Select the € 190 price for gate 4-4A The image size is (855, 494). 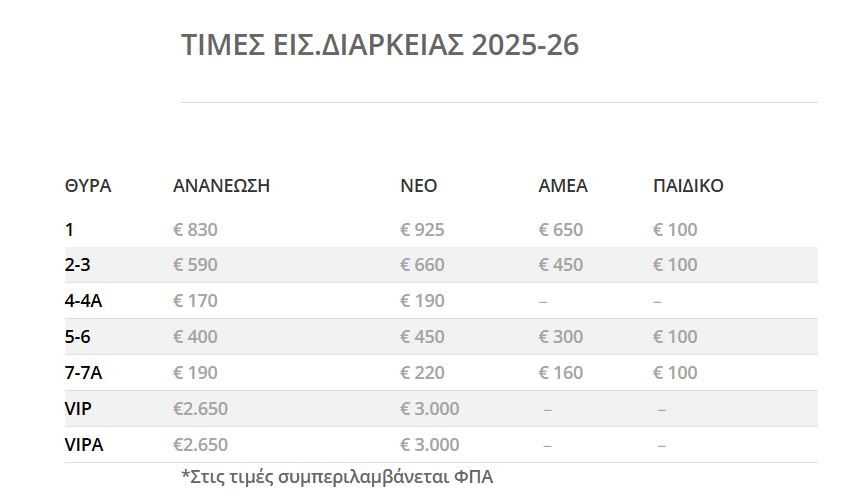pyautogui.click(x=422, y=300)
